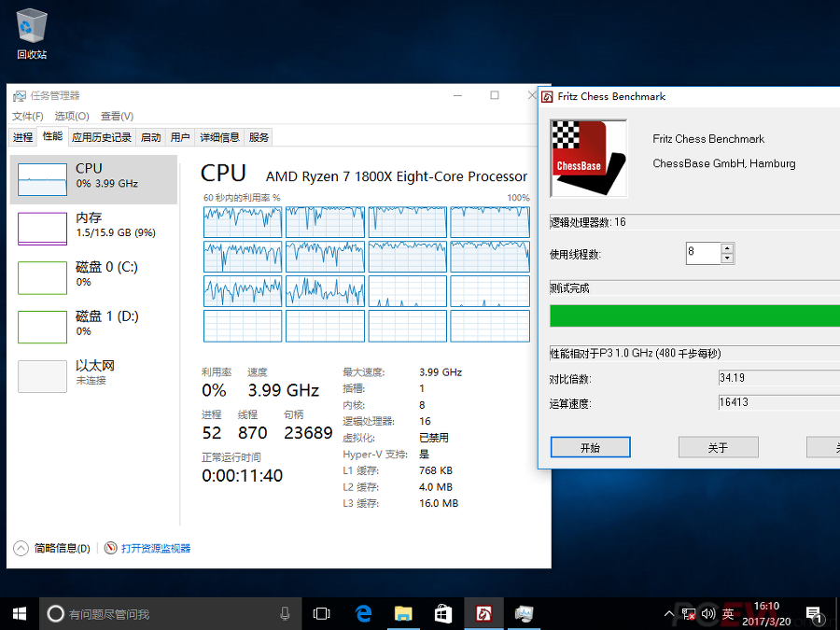Click the Windows Start button

tap(20, 613)
